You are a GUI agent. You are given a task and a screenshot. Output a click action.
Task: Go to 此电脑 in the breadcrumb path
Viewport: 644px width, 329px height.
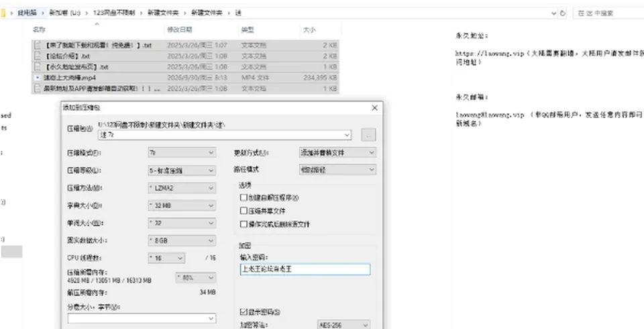pos(27,13)
